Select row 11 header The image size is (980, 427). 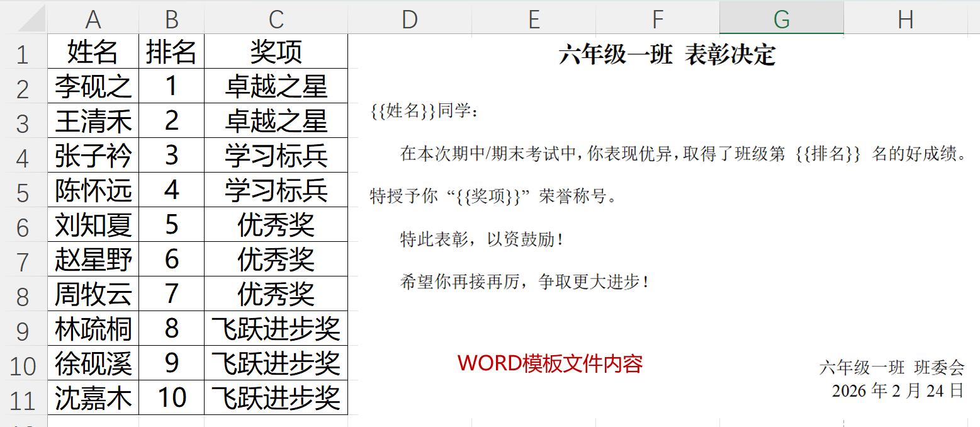23,400
